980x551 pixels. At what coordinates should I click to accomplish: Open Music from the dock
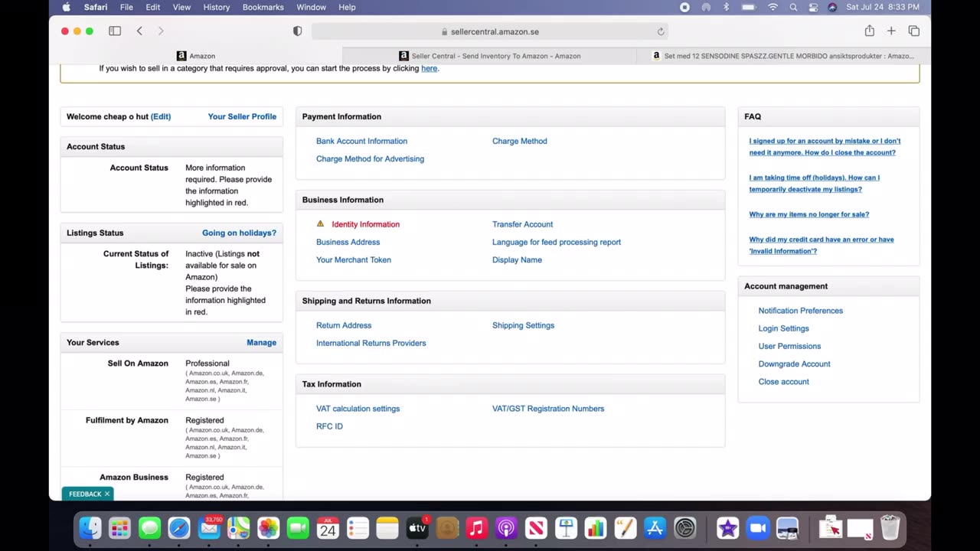[x=476, y=528]
